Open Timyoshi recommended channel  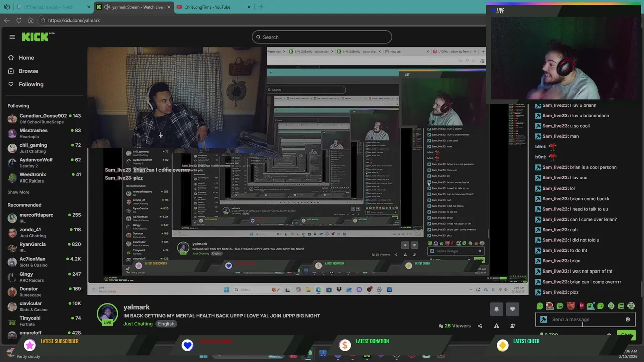(44, 321)
